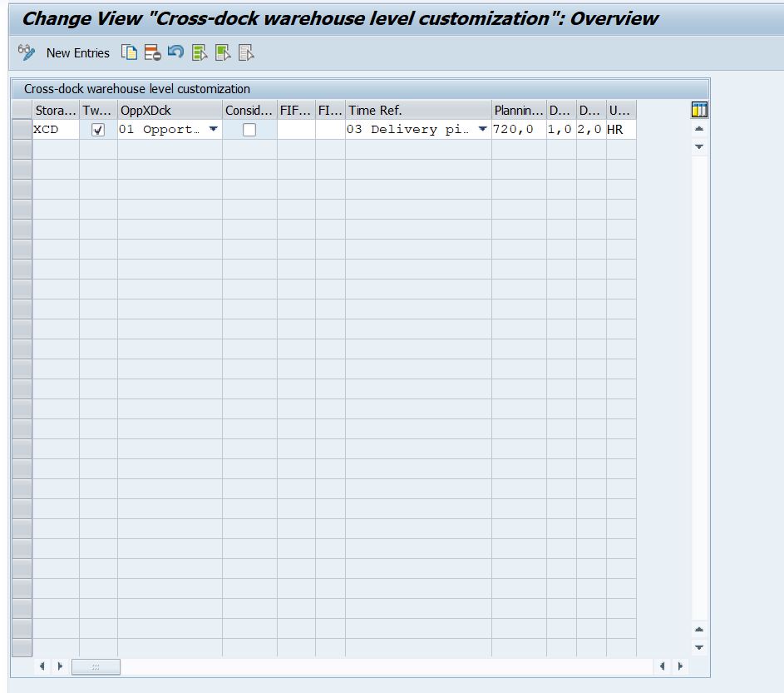Viewport: 784px width, 693px height.
Task: Click the Plannin... column header
Action: (519, 110)
